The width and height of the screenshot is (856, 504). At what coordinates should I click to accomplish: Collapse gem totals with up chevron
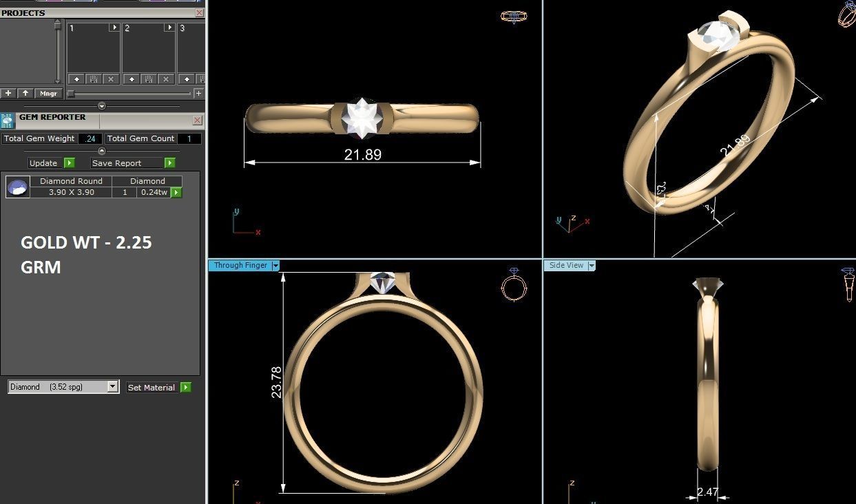pos(102,151)
